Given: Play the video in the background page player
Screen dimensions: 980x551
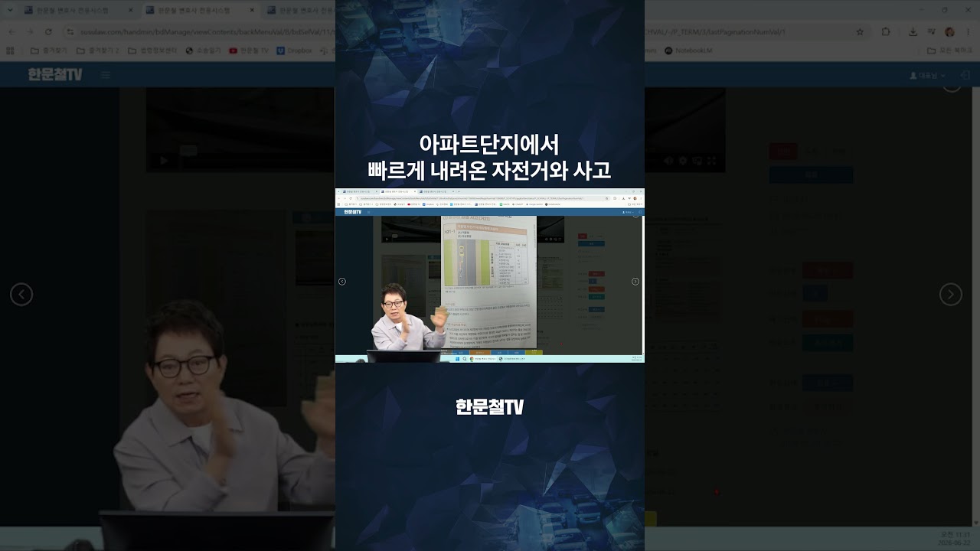Looking at the screenshot, I should 163,161.
